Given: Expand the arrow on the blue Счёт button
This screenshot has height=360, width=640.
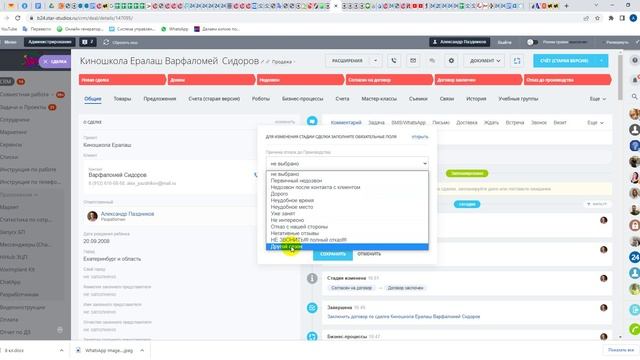Looking at the screenshot, I should click(x=602, y=61).
